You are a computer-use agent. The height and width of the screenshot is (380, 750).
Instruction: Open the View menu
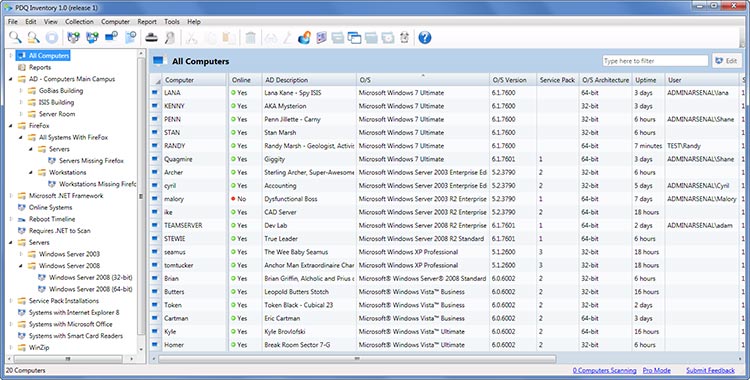[x=51, y=22]
